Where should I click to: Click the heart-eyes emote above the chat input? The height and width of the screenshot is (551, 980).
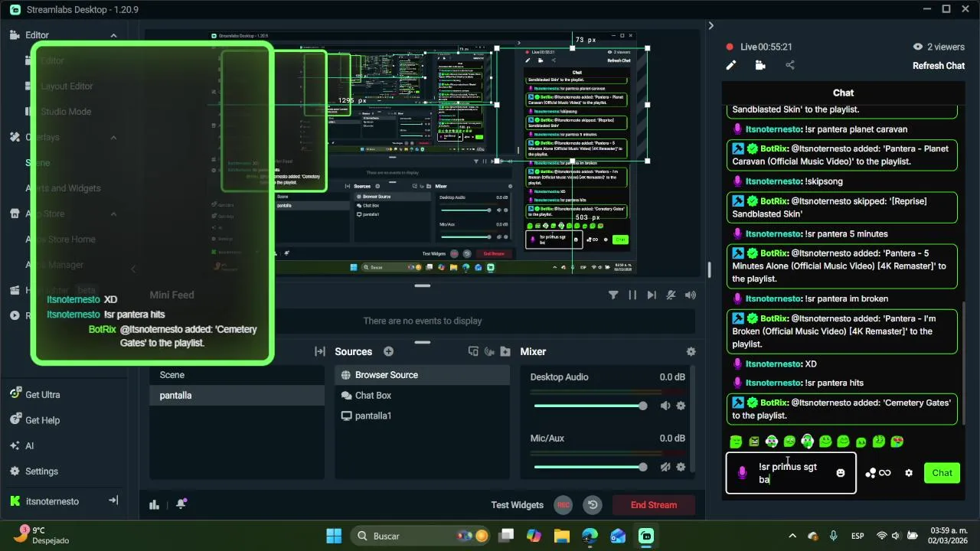pyautogui.click(x=897, y=442)
